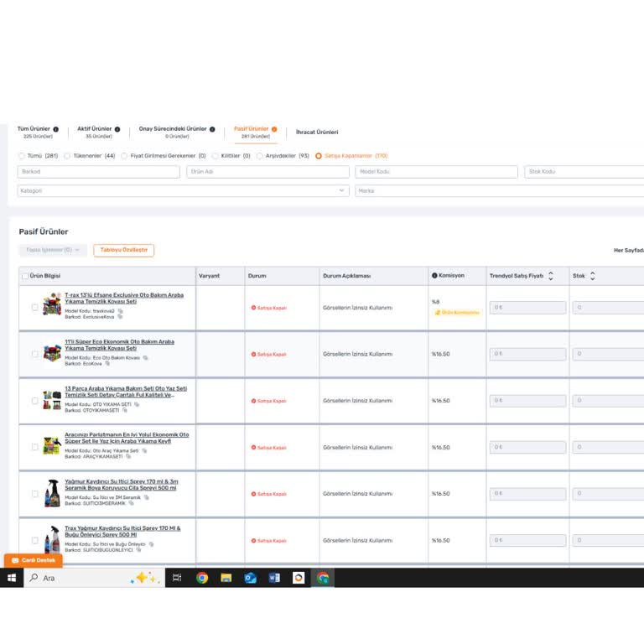Copy model code traxkova2 via copy icon

click(120, 311)
